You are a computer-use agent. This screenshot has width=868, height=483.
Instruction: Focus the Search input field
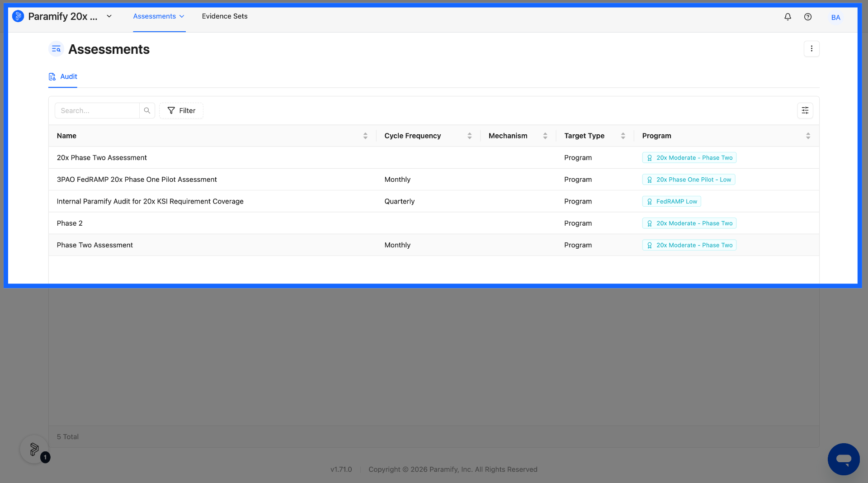tap(97, 110)
